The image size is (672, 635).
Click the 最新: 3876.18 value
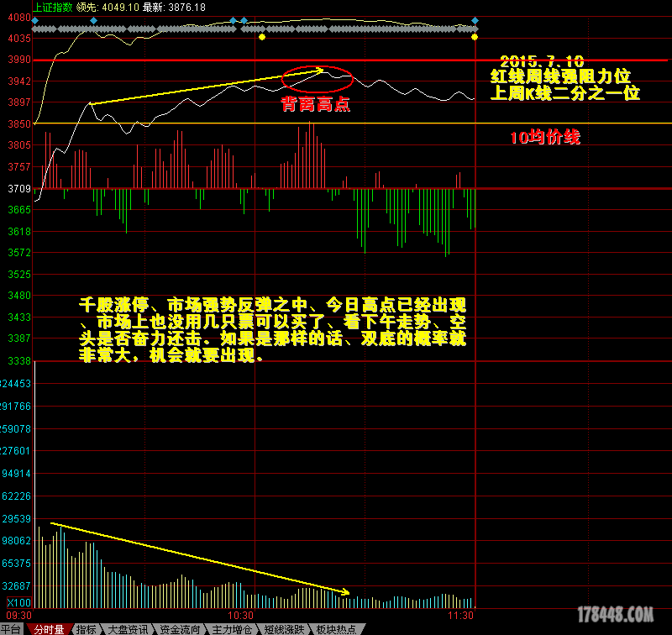click(x=174, y=8)
